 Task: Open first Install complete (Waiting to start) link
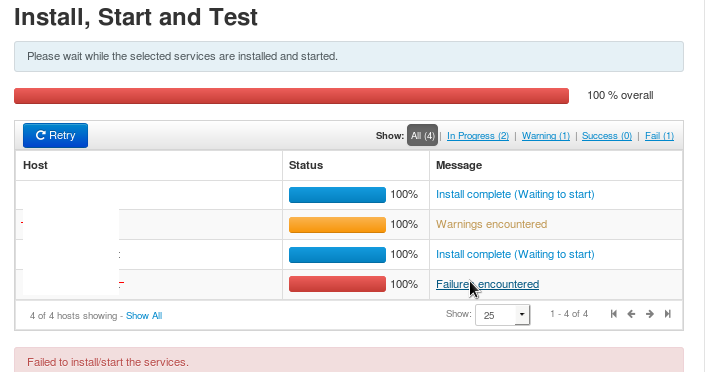[x=515, y=194]
